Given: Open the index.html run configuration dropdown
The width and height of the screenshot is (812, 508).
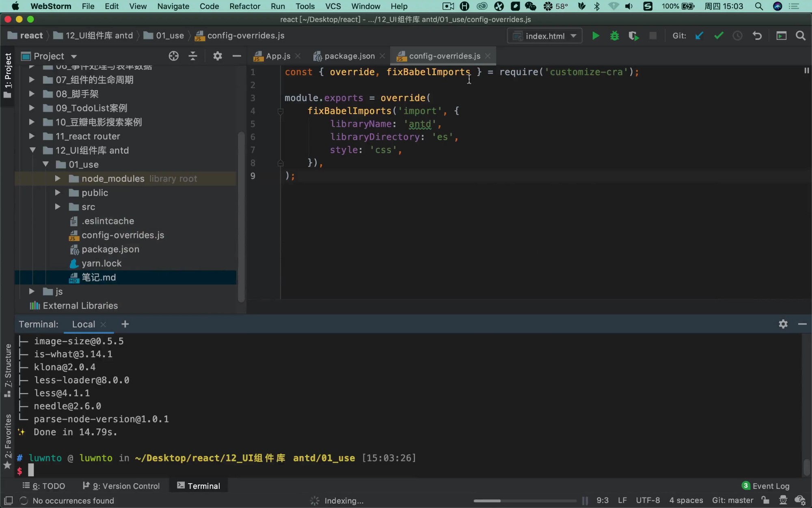Looking at the screenshot, I should click(544, 36).
